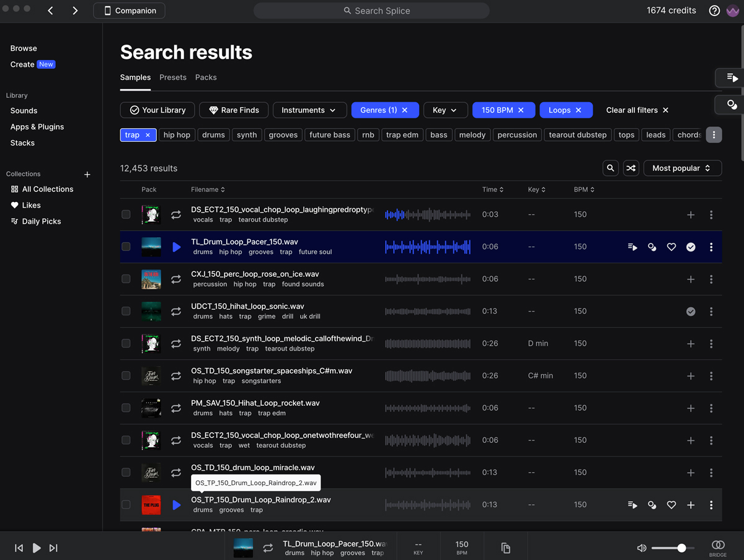Search within results magnifier icon
This screenshot has height=560, width=744.
(x=611, y=168)
